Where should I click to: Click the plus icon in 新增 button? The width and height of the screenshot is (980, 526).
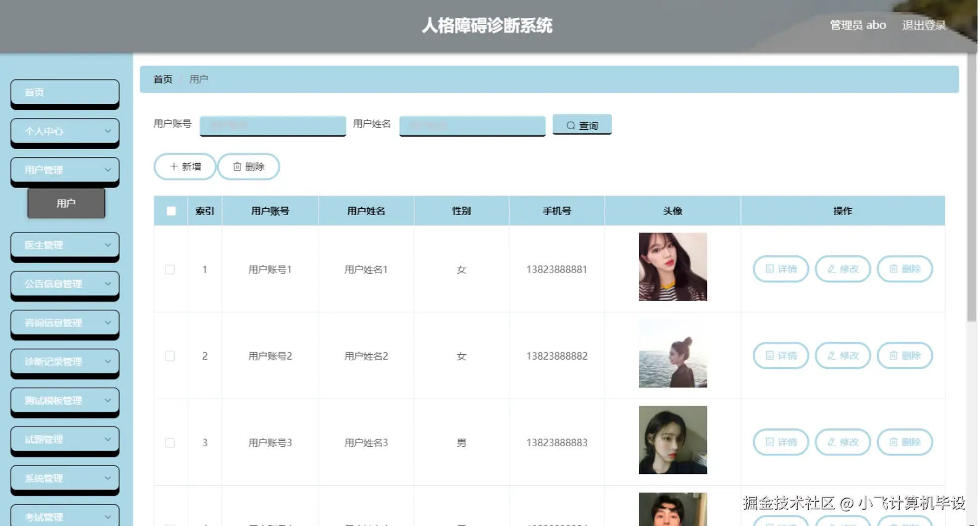click(x=174, y=167)
